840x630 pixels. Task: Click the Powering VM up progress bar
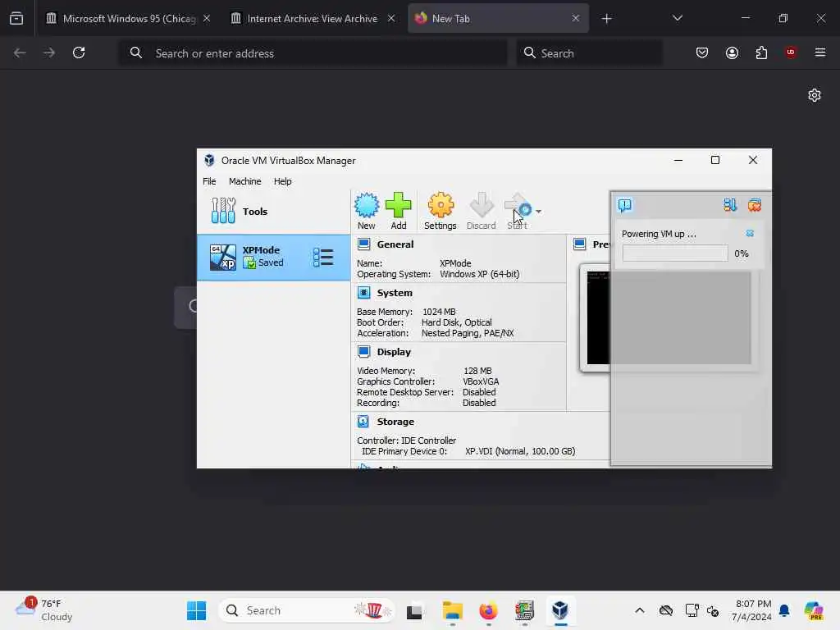[x=675, y=253]
